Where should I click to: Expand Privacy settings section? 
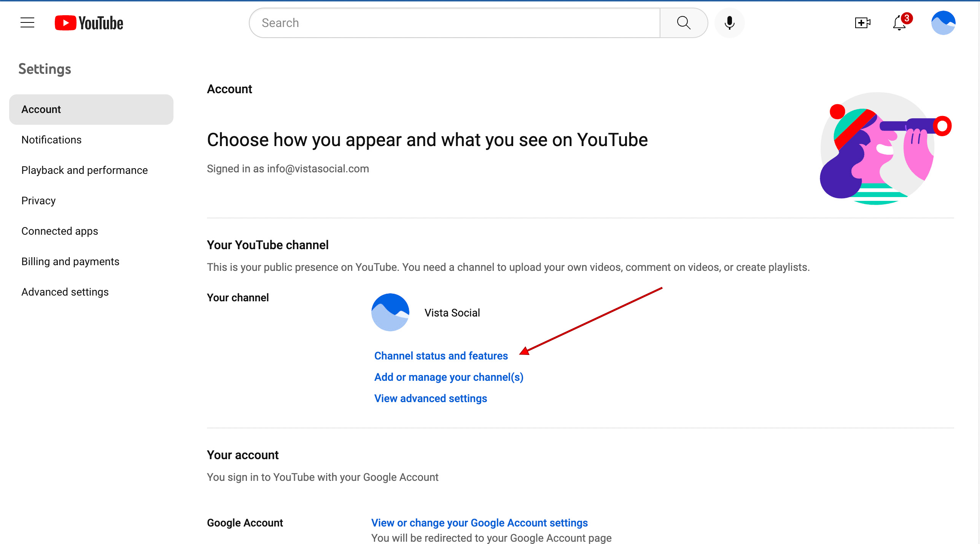[38, 200]
